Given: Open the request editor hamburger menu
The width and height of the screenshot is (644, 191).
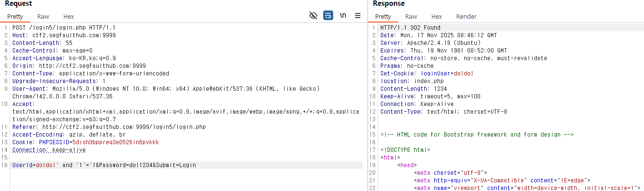Looking at the screenshot, I should (x=358, y=16).
